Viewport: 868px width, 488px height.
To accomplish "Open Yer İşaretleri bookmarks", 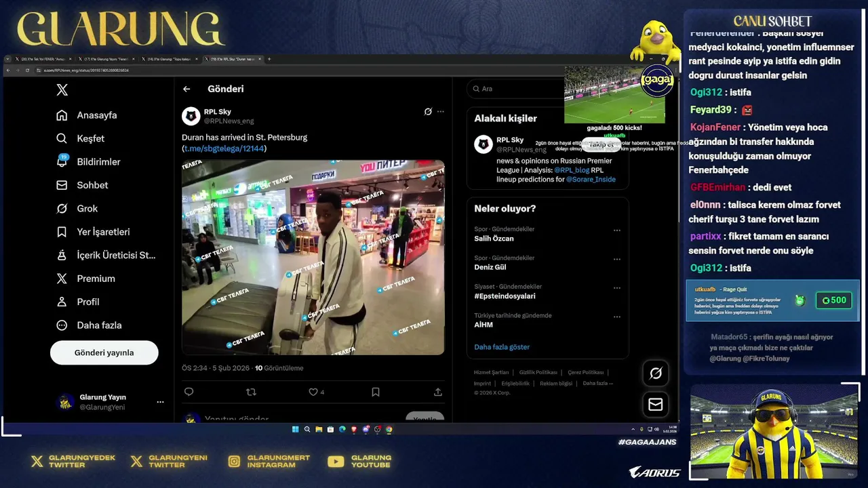I will [x=93, y=232].
